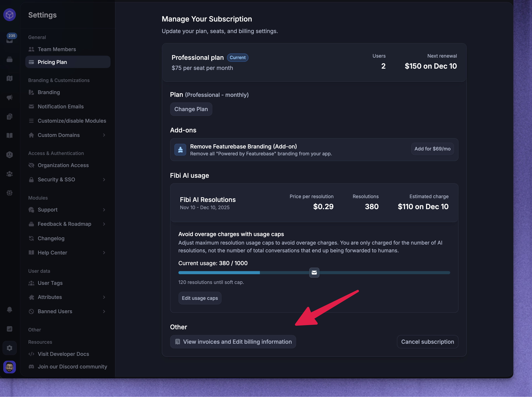Open Customize/disable Modules settings
Screen dimensions: 532x397
tap(68, 121)
